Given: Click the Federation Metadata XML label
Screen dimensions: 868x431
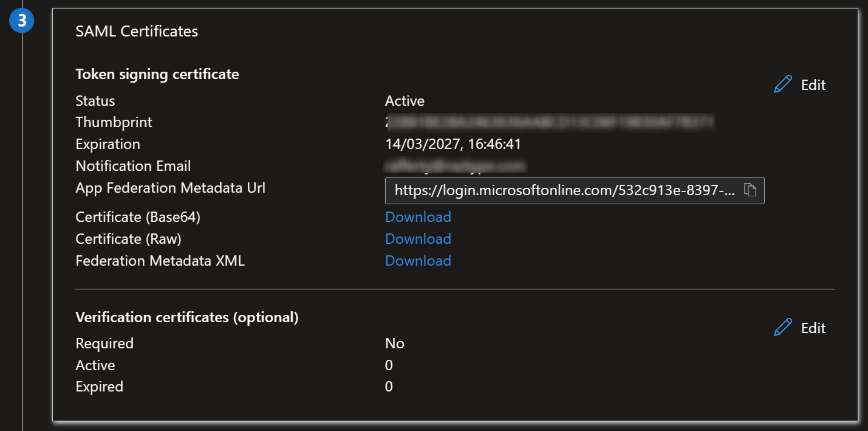Looking at the screenshot, I should [x=160, y=261].
